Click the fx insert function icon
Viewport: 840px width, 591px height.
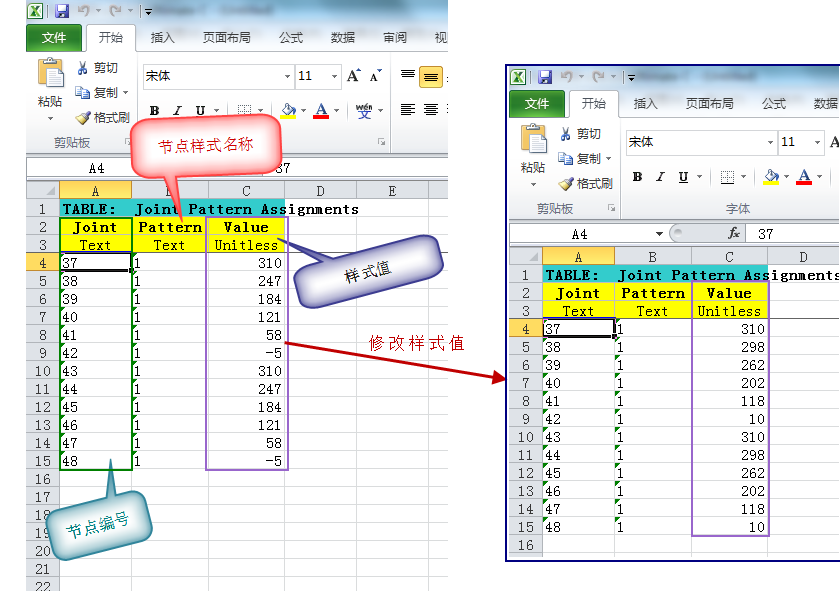[733, 234]
